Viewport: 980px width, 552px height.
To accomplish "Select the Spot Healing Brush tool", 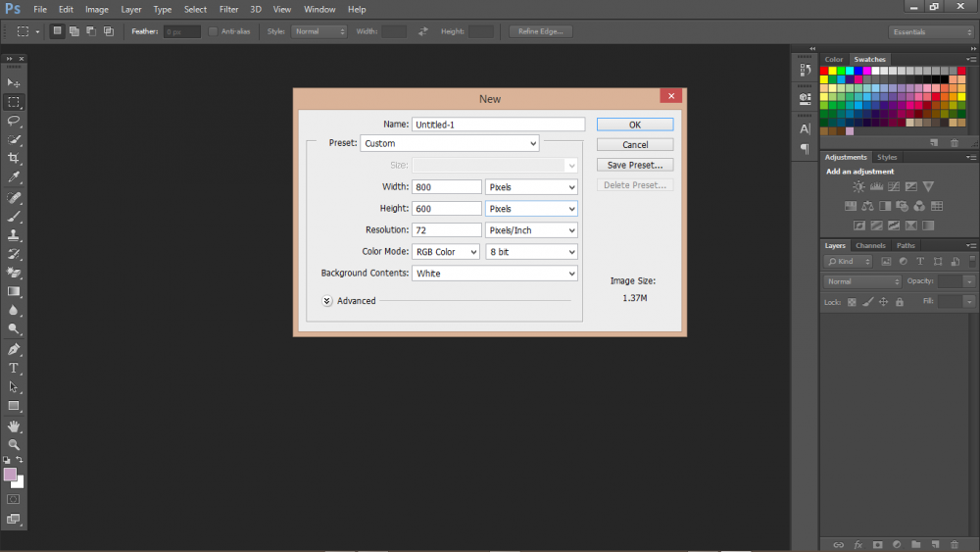I will pos(14,197).
